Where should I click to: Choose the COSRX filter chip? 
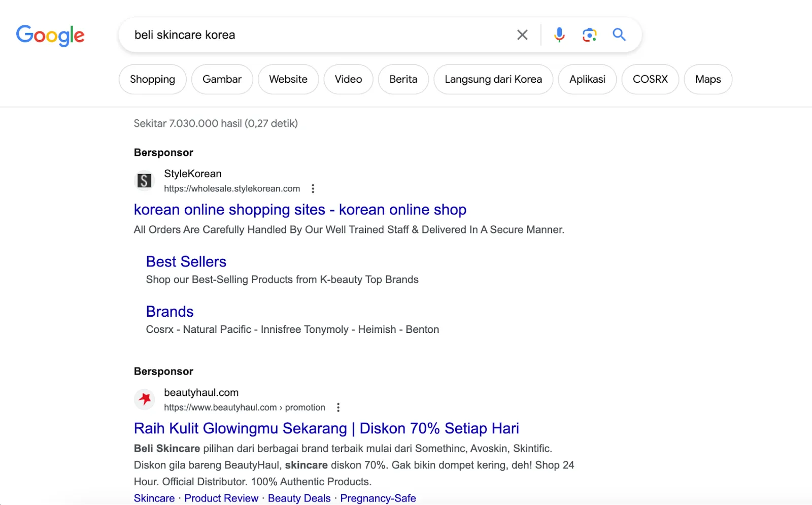[x=650, y=79]
